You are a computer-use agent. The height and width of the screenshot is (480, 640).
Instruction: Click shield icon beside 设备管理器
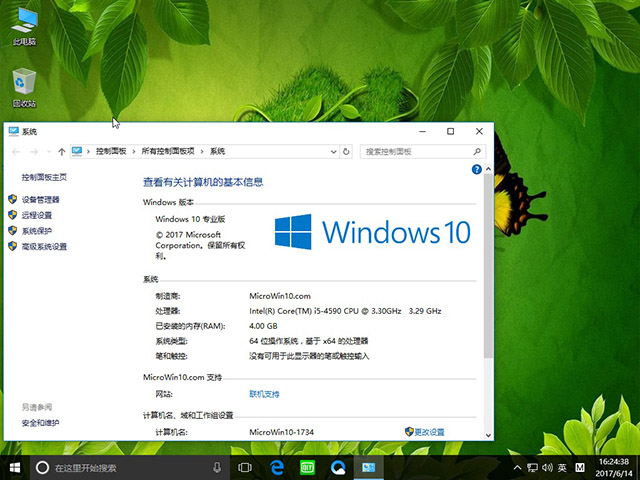13,199
